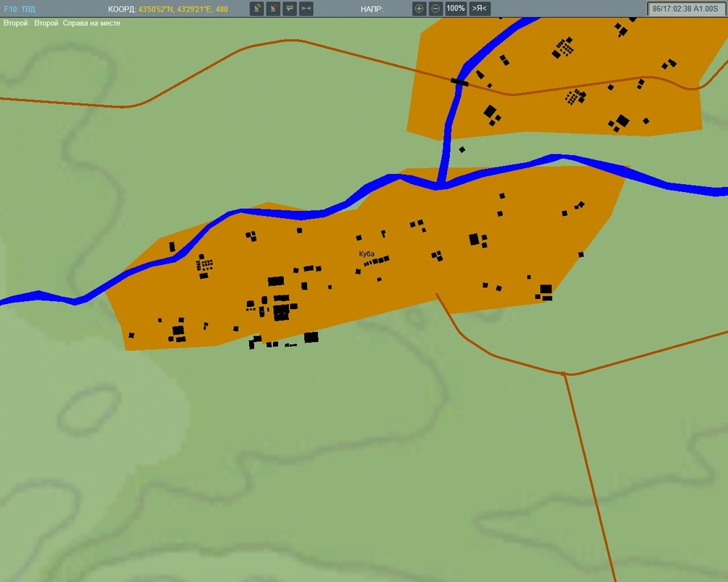Click the F10: ТВД view label

coord(20,9)
